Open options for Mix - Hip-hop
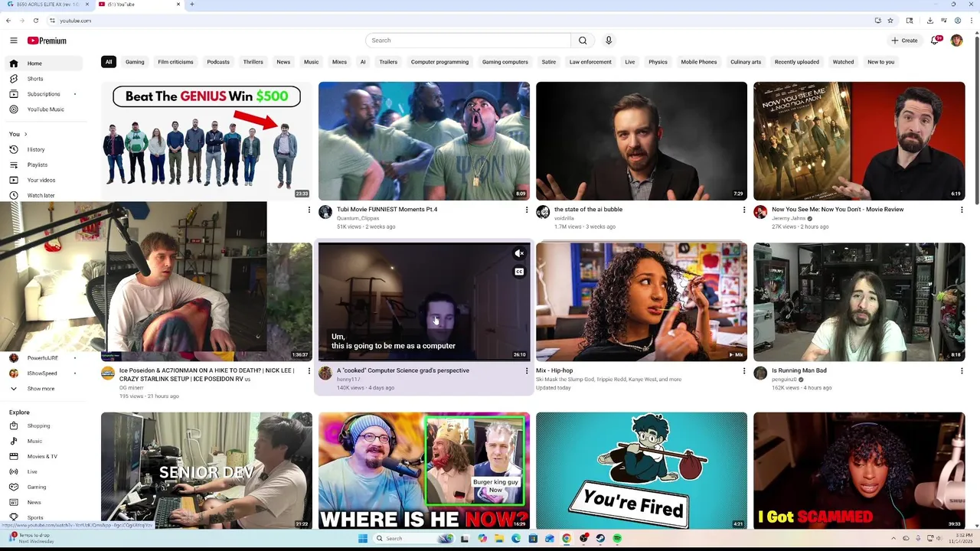The width and height of the screenshot is (980, 551). point(743,371)
